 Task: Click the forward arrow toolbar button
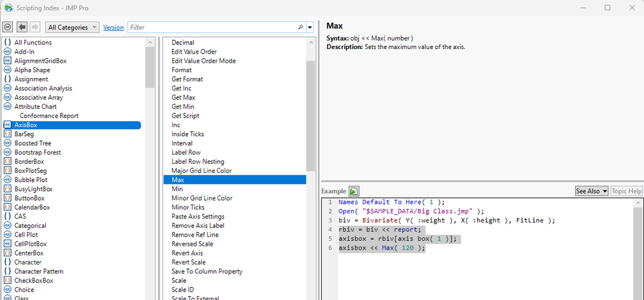(x=35, y=27)
